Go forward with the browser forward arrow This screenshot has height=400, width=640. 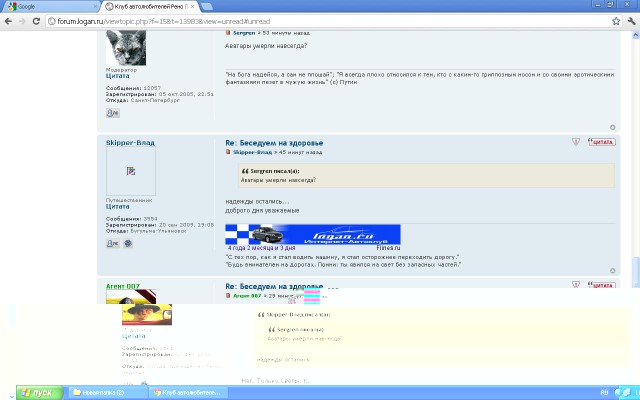coord(22,21)
